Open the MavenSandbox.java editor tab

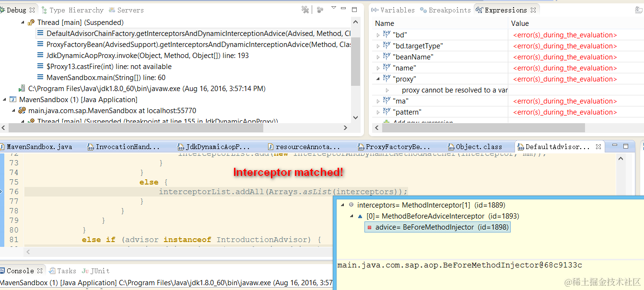click(x=36, y=147)
